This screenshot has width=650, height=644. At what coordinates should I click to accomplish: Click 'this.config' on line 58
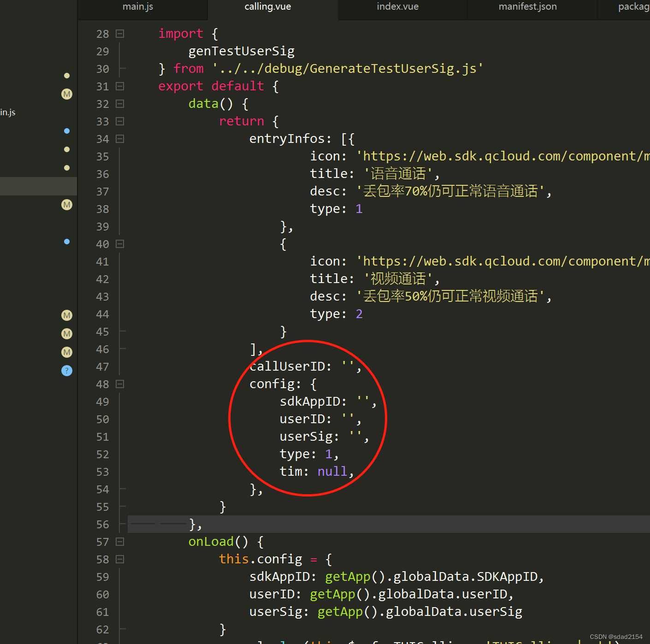[260, 559]
